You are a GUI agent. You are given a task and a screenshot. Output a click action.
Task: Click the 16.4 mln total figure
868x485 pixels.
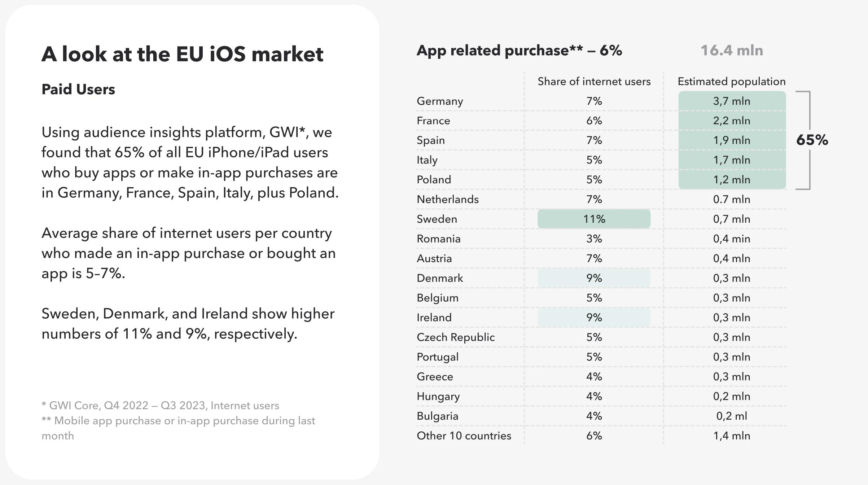pyautogui.click(x=732, y=51)
